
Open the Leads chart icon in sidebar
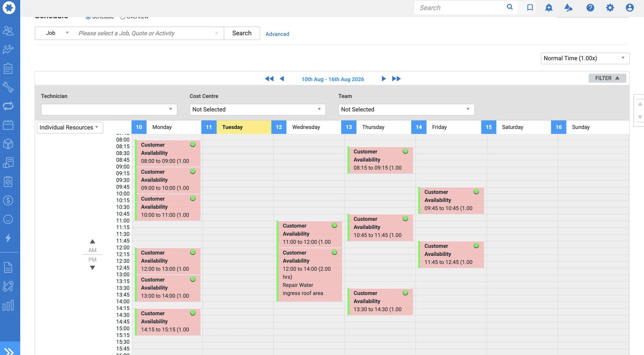[8, 49]
